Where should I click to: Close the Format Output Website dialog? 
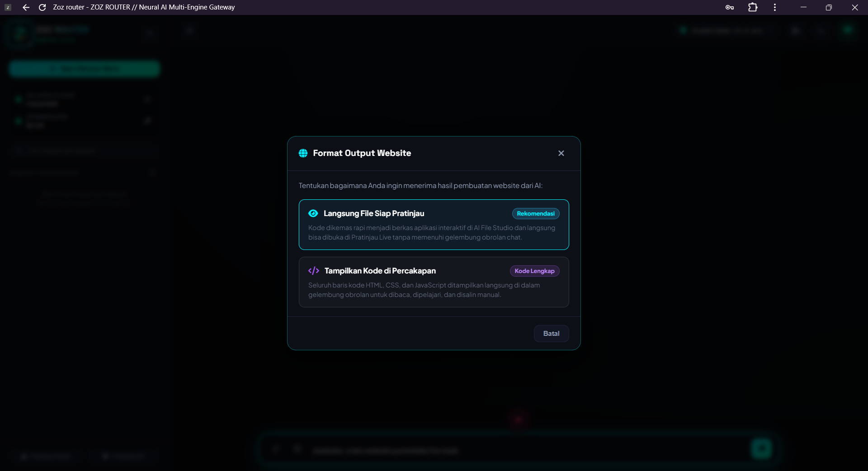tap(561, 153)
